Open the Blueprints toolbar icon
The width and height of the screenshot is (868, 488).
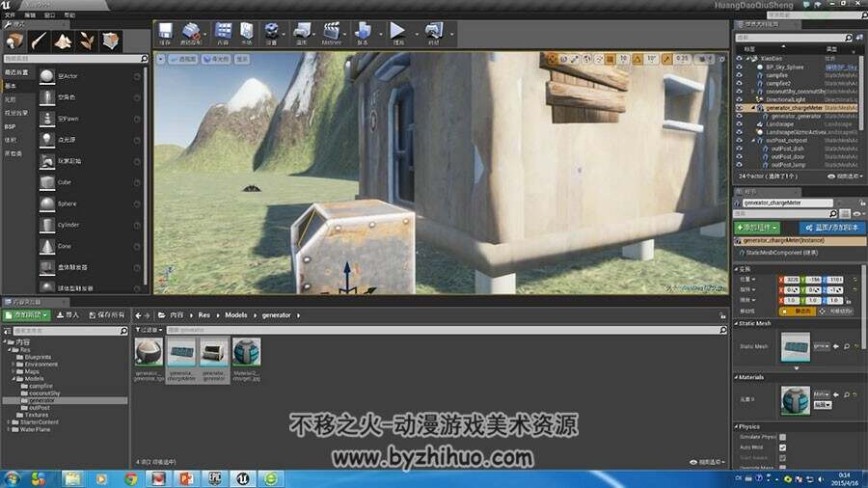pos(302,33)
